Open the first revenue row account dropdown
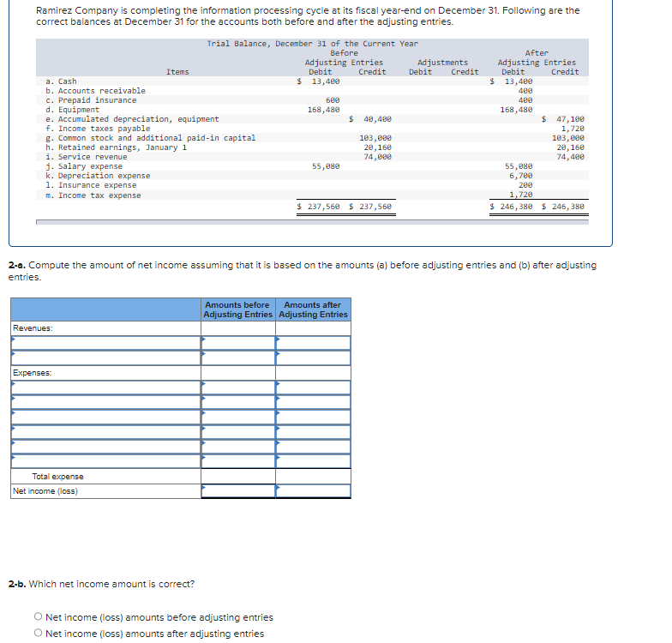This screenshot has height=643, width=672. click(106, 343)
